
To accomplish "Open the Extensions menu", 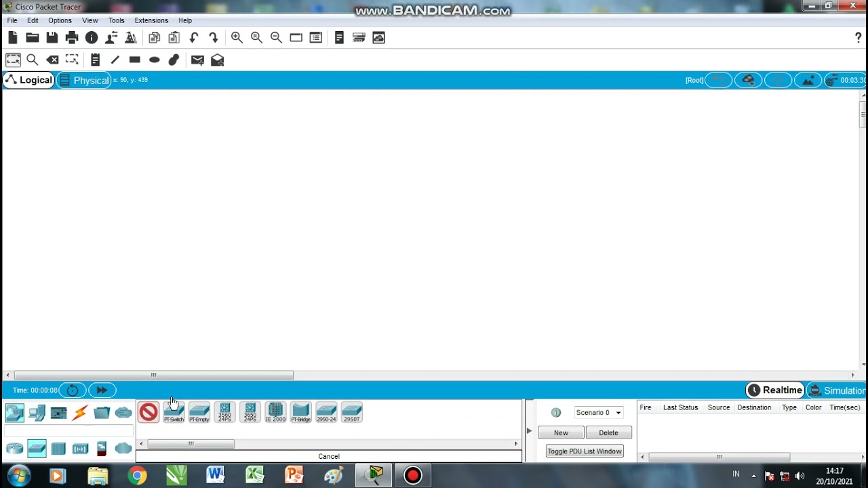I will (x=151, y=20).
